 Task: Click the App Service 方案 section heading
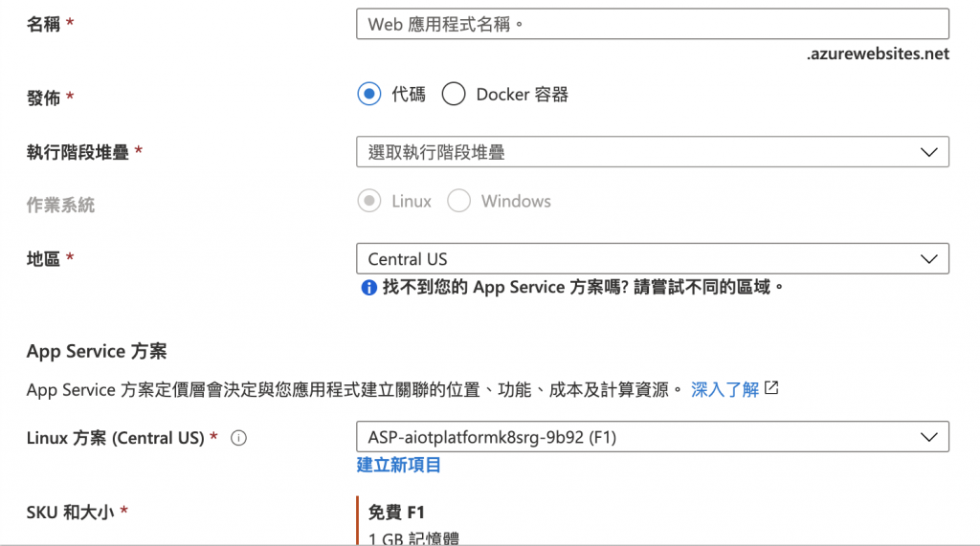click(x=97, y=351)
